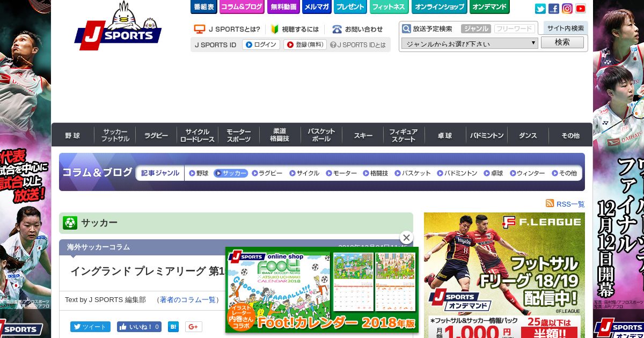Screen dimensions: 644x338
Task: Click the Google+ share button
Action: pos(194,326)
